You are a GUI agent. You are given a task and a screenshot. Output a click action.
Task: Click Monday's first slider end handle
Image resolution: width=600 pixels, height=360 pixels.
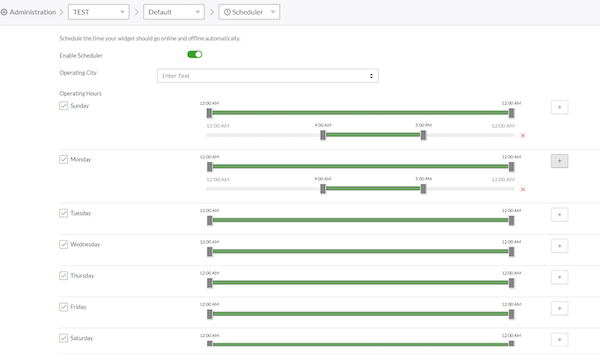[511, 166]
